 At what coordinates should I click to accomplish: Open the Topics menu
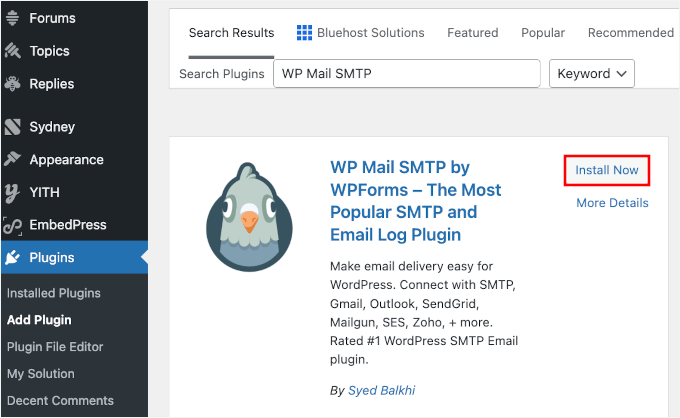49,51
